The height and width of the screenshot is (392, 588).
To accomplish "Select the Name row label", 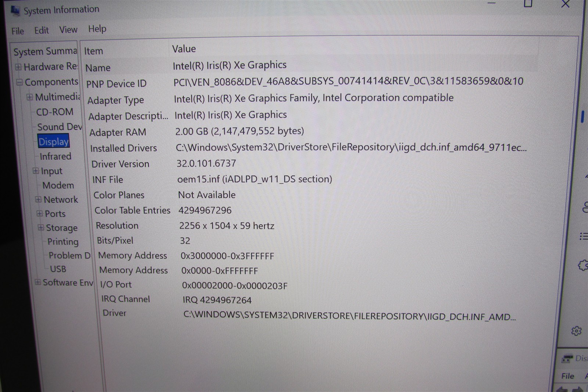I will click(98, 68).
